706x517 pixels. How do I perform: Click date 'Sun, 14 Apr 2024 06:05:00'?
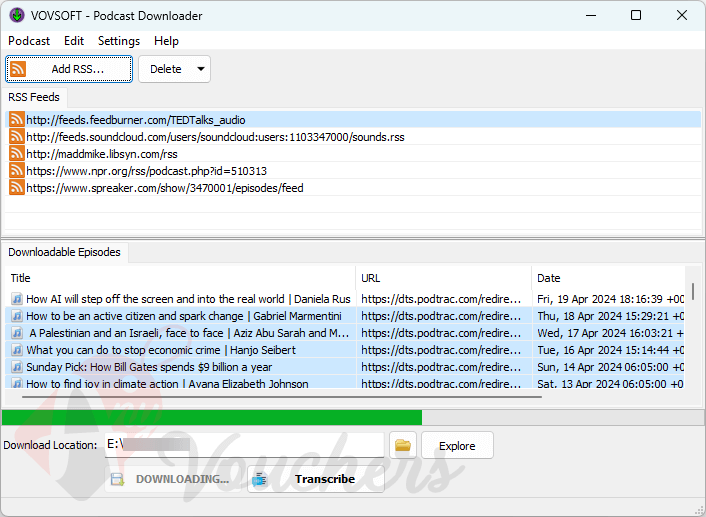(611, 367)
